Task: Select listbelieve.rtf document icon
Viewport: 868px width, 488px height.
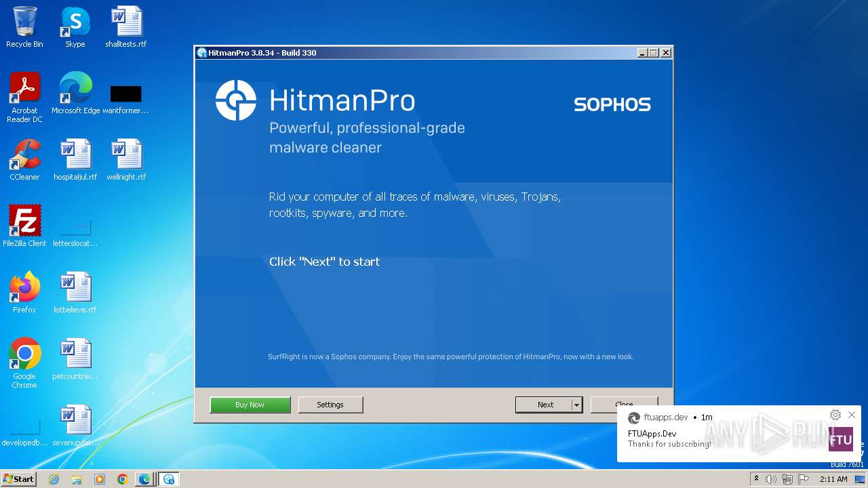Action: (x=75, y=293)
